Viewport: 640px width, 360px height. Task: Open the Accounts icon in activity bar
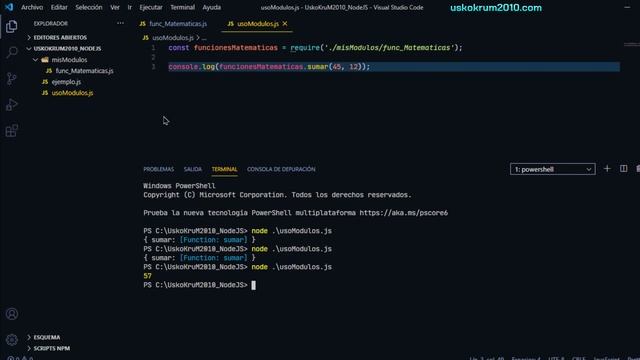click(12, 313)
